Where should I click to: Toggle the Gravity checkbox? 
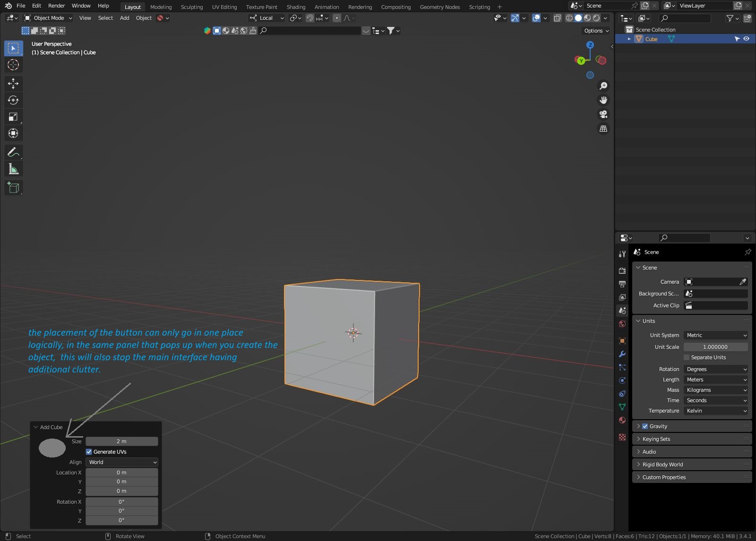click(645, 426)
